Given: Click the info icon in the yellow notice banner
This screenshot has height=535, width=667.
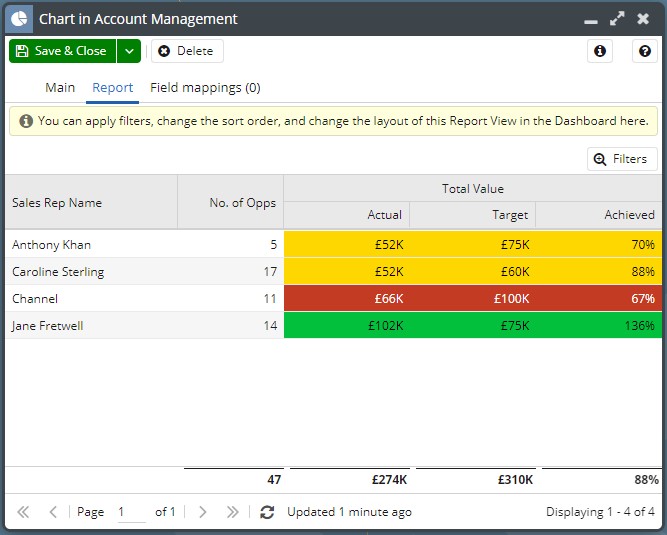Looking at the screenshot, I should click(x=26, y=121).
